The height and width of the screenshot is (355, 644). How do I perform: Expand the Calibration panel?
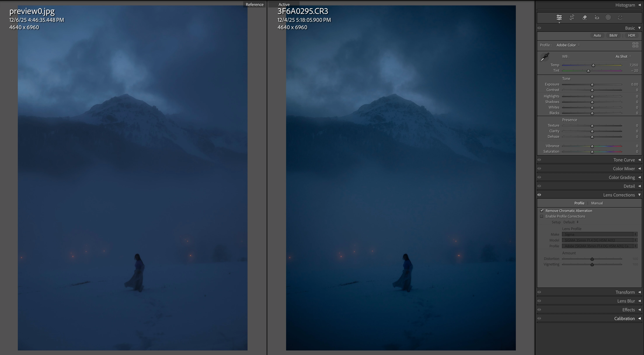point(639,318)
